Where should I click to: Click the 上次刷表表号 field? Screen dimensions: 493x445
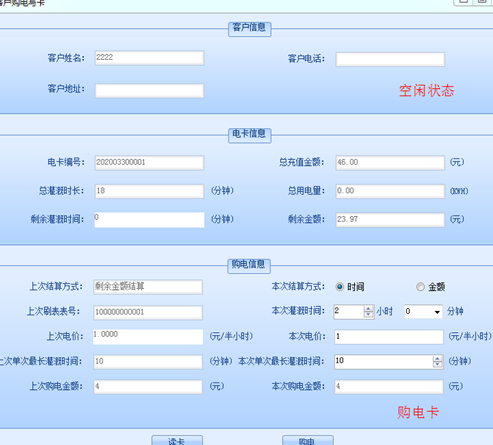(148, 313)
